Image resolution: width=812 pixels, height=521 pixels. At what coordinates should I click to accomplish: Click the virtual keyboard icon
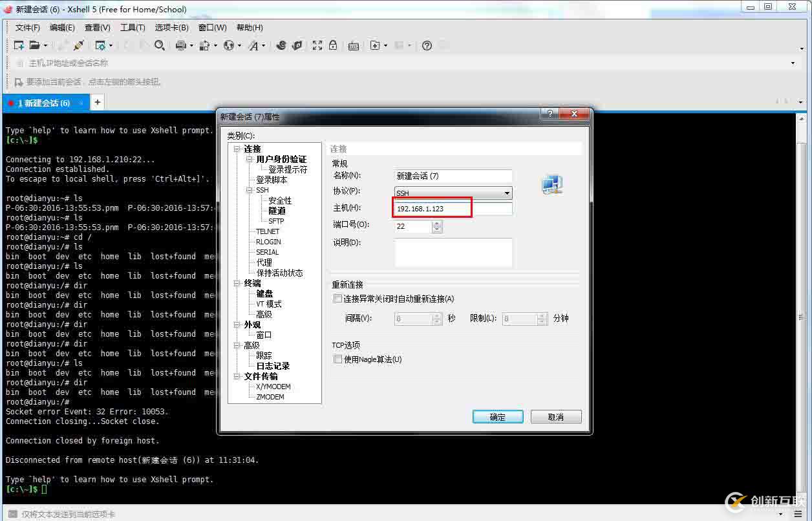click(354, 45)
